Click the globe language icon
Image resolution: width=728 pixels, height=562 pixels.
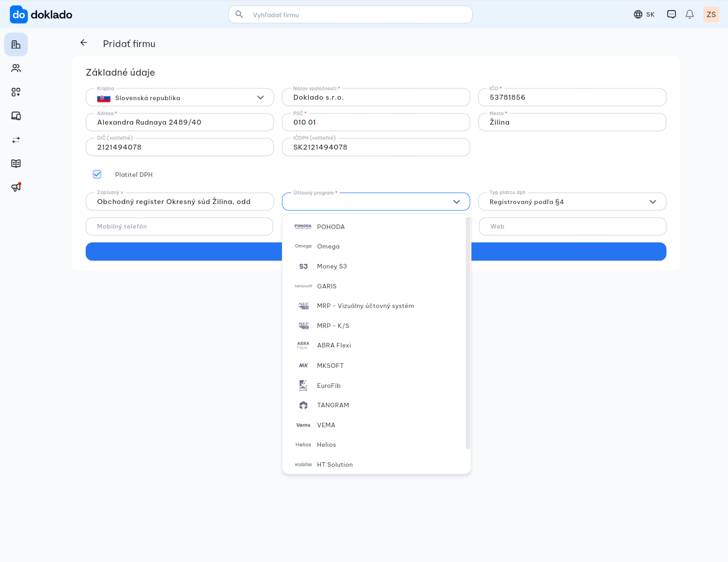(638, 14)
